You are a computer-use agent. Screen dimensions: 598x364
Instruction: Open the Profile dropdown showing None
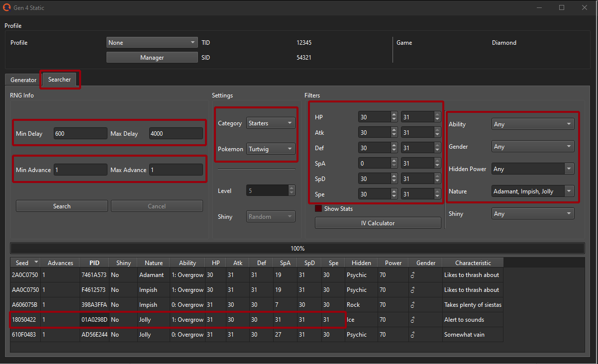point(152,43)
